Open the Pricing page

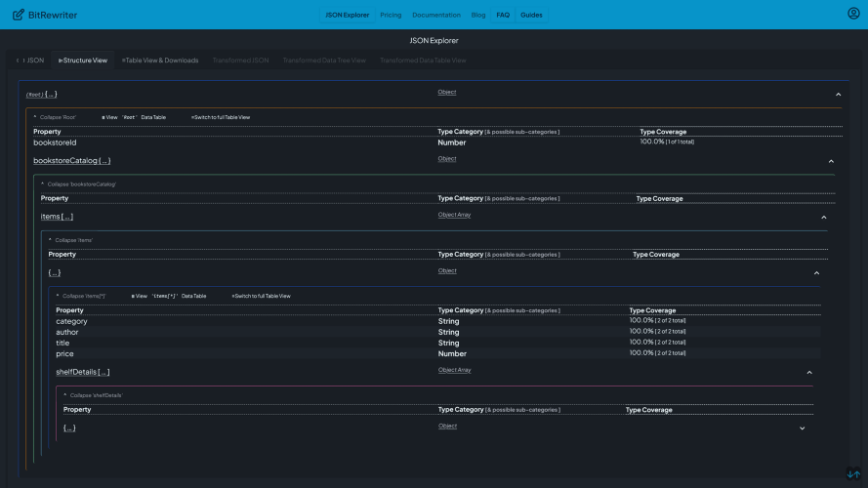[x=391, y=15]
